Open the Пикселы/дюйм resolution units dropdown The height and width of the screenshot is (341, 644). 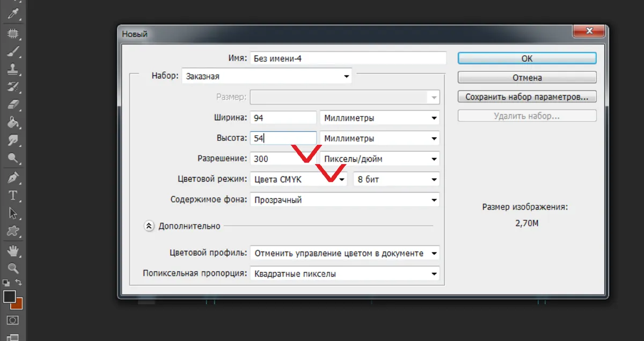coord(379,159)
